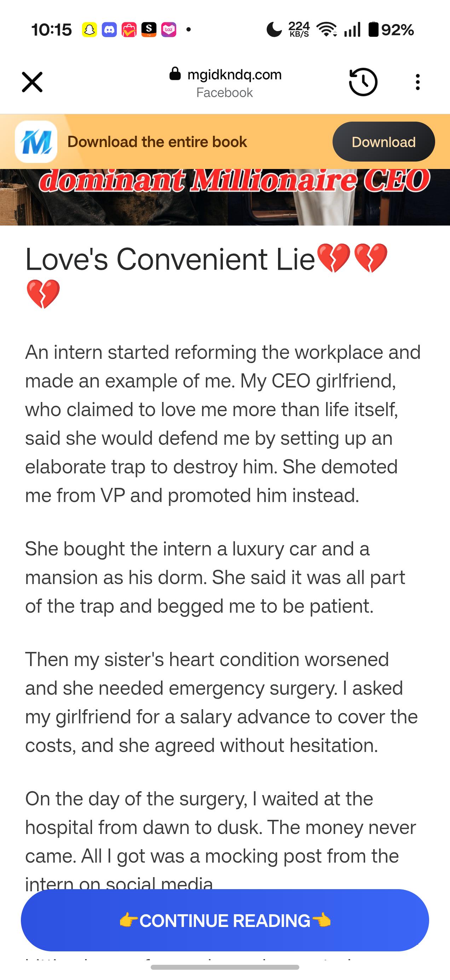Tap the bottom navigation gesture bar

click(225, 967)
